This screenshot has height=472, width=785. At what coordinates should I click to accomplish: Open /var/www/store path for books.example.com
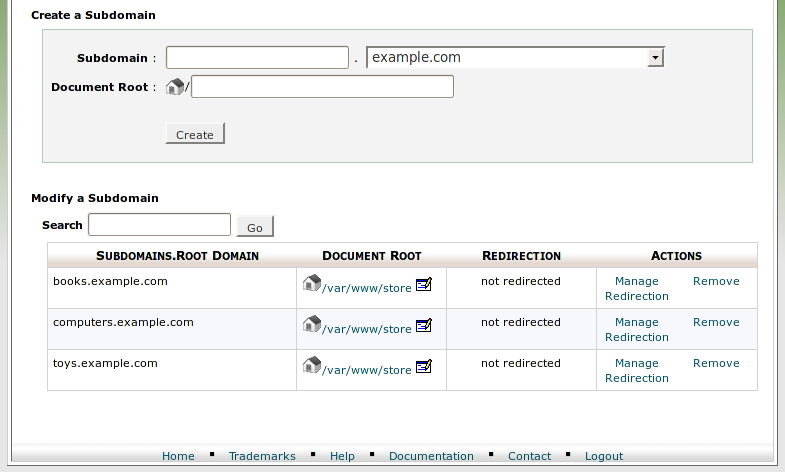(x=367, y=288)
